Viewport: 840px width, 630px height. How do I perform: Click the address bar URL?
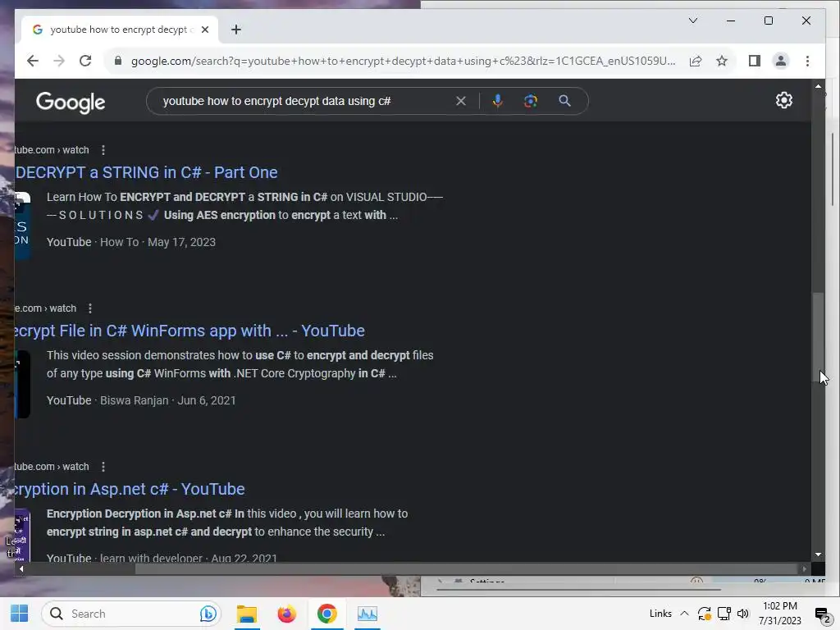[403, 61]
